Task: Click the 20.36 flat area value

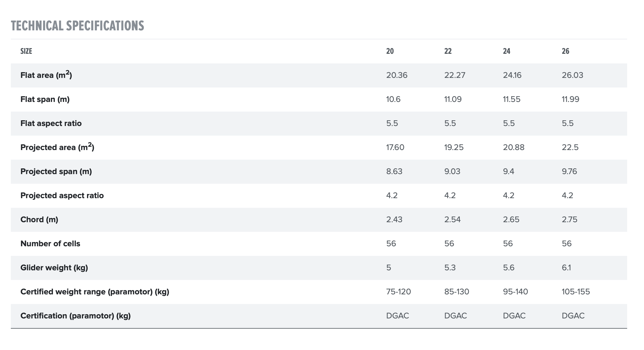Action: (x=397, y=75)
